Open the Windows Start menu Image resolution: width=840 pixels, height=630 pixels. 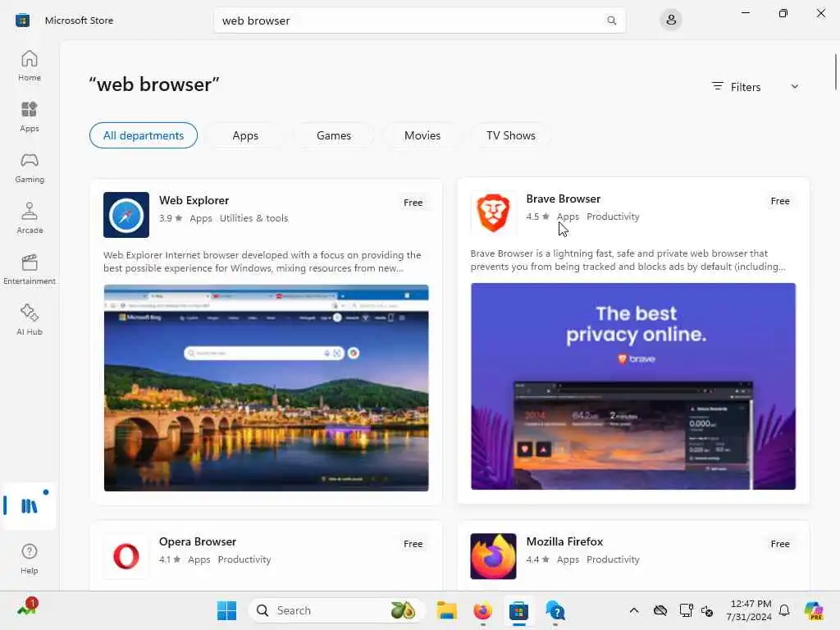pyautogui.click(x=226, y=610)
